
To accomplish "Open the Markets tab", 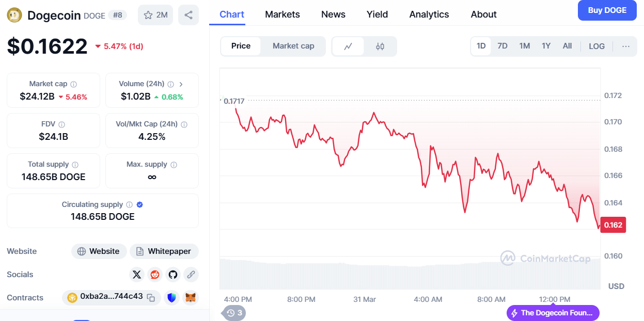I will [x=282, y=14].
